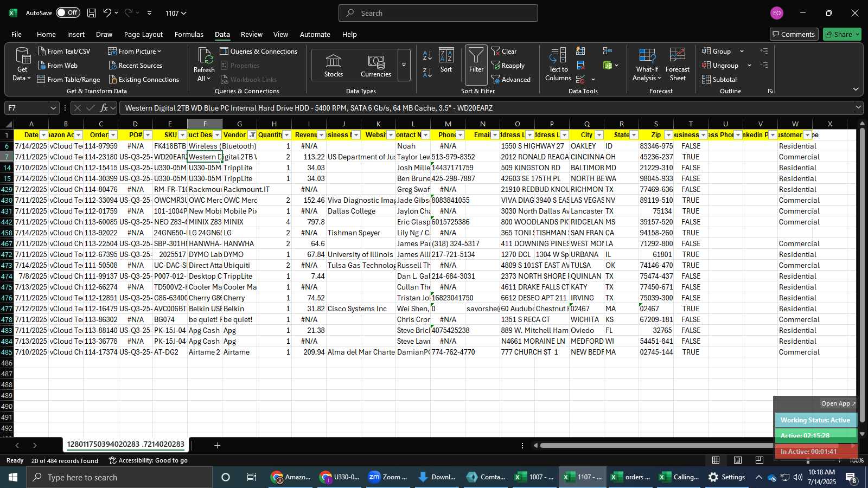Image resolution: width=868 pixels, height=488 pixels.
Task: Open the Manage Data Model icon
Action: pyautogui.click(x=608, y=66)
